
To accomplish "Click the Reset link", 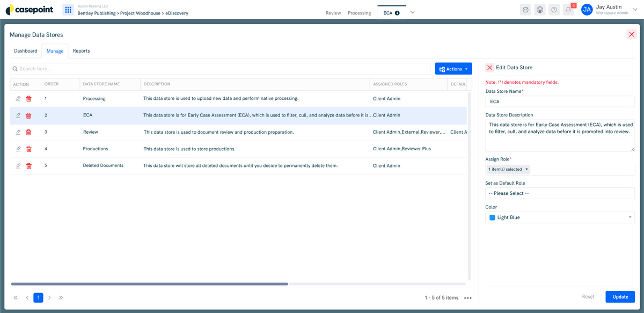I will [588, 296].
